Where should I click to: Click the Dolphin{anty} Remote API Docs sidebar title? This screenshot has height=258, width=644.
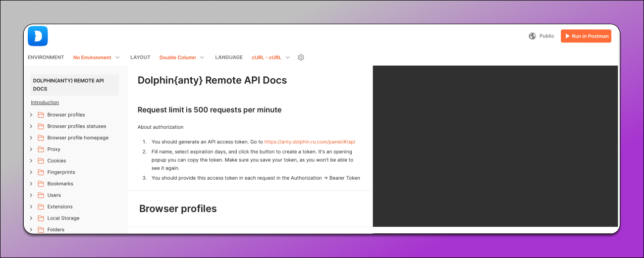[x=68, y=84]
